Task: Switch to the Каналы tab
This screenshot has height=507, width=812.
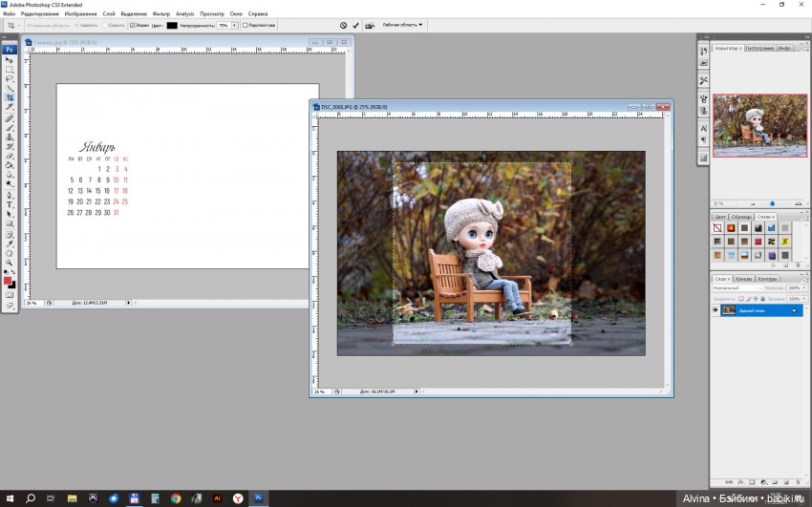Action: (743, 279)
